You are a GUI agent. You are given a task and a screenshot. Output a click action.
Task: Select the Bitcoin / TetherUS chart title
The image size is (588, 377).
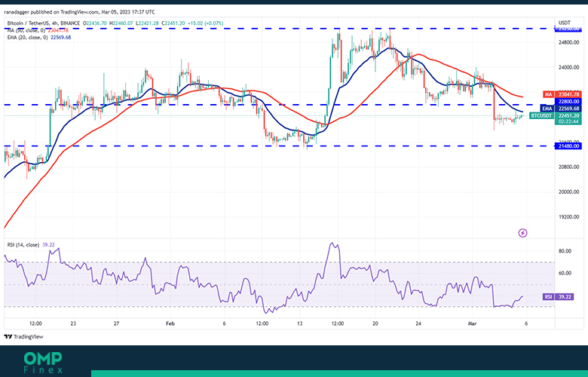(44, 23)
